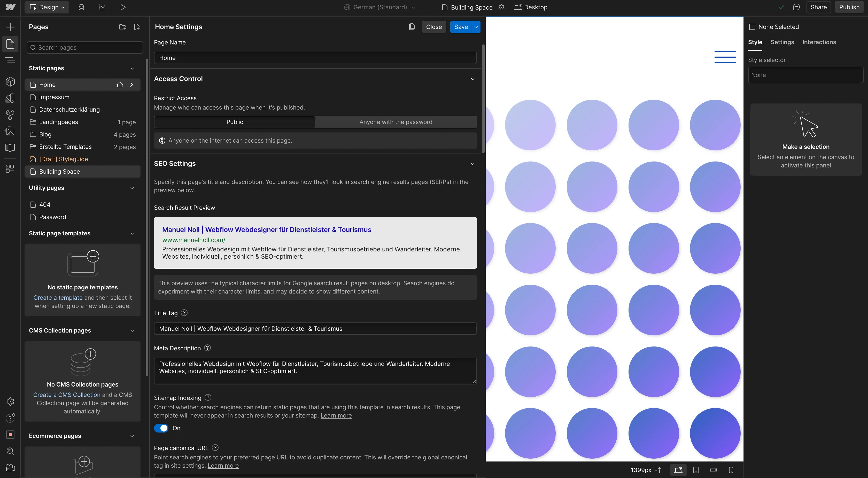The height and width of the screenshot is (478, 868).
Task: Switch to the Settings tab
Action: pyautogui.click(x=782, y=42)
